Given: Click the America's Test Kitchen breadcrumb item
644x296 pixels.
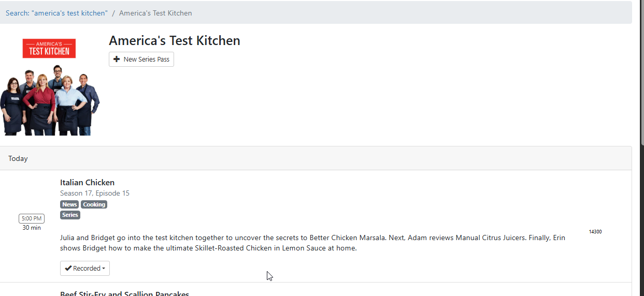Looking at the screenshot, I should (155, 13).
